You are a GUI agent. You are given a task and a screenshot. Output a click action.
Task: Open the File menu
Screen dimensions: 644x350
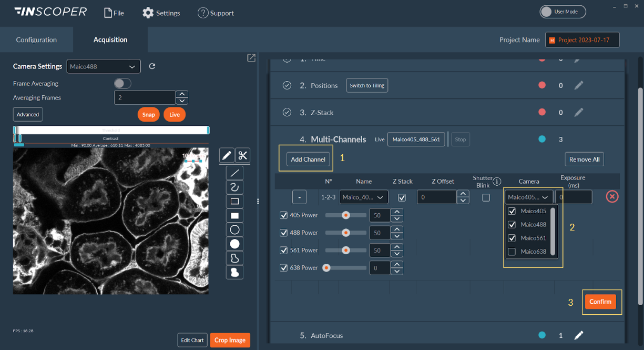(x=114, y=13)
